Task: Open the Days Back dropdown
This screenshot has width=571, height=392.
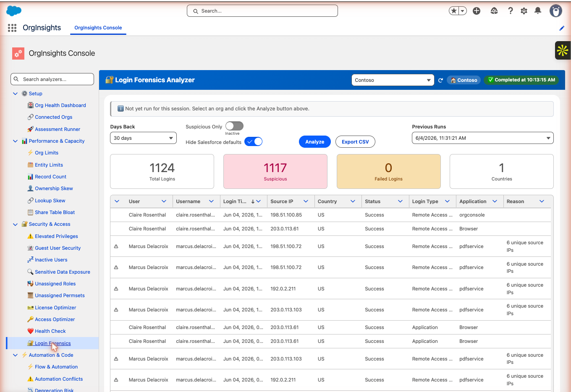Action: coord(143,138)
